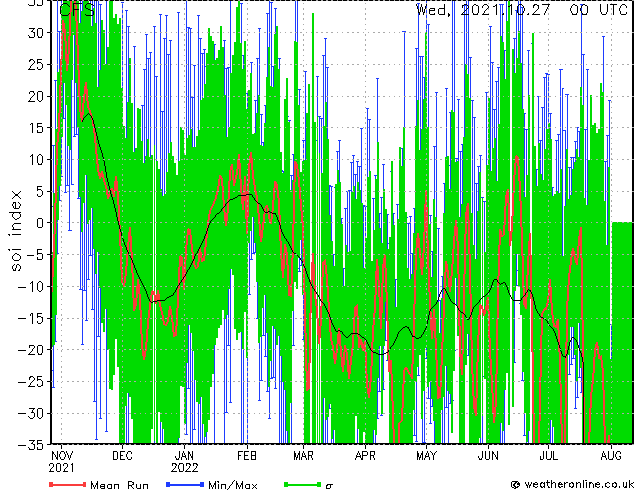Click the y-axis value 30
634x490 pixels.
[35, 33]
